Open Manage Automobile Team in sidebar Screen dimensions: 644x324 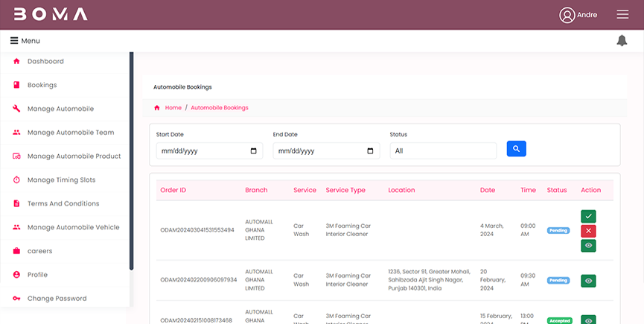click(x=71, y=133)
